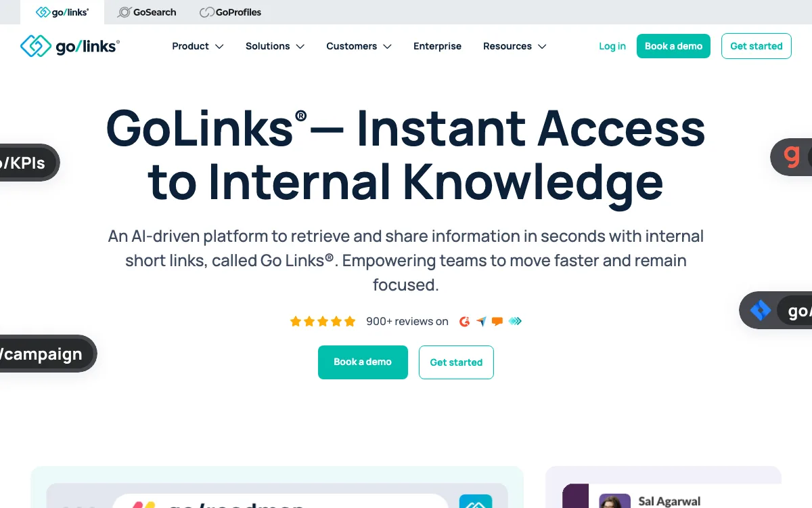
Task: Expand the Customers menu
Action: point(359,46)
